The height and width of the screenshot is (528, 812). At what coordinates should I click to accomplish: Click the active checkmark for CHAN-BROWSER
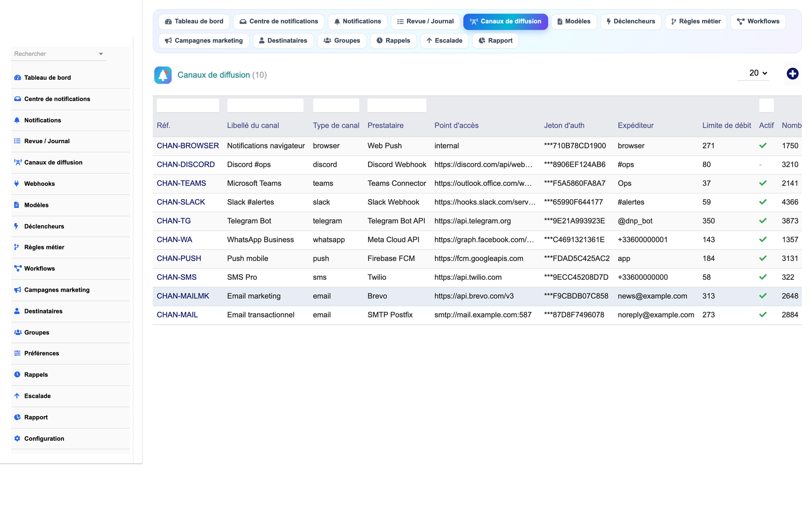click(x=763, y=146)
